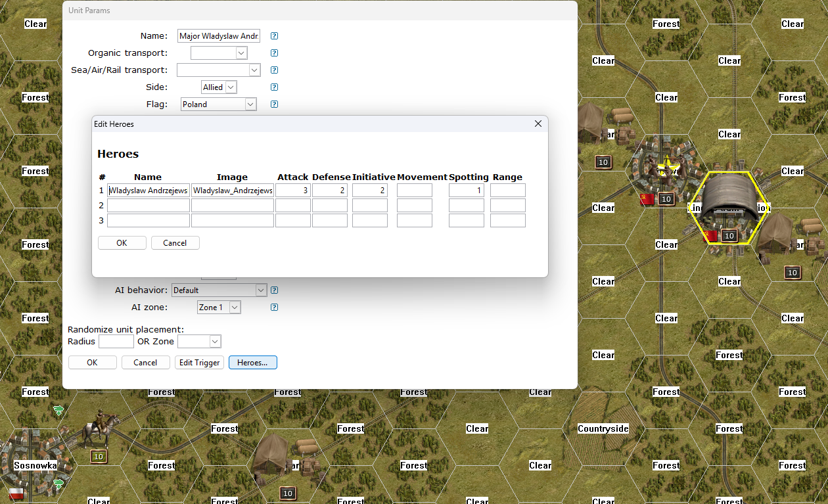Click the infantry city's strength badge 10

click(x=666, y=199)
